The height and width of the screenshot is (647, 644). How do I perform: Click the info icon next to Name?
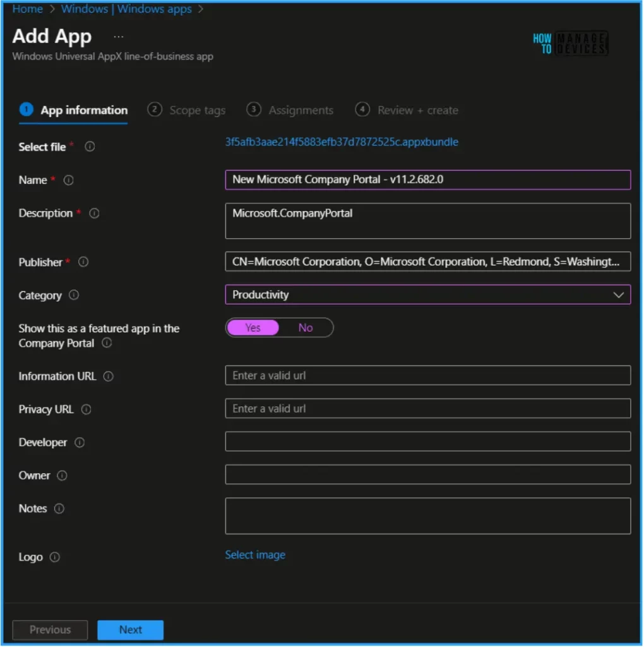click(x=68, y=180)
